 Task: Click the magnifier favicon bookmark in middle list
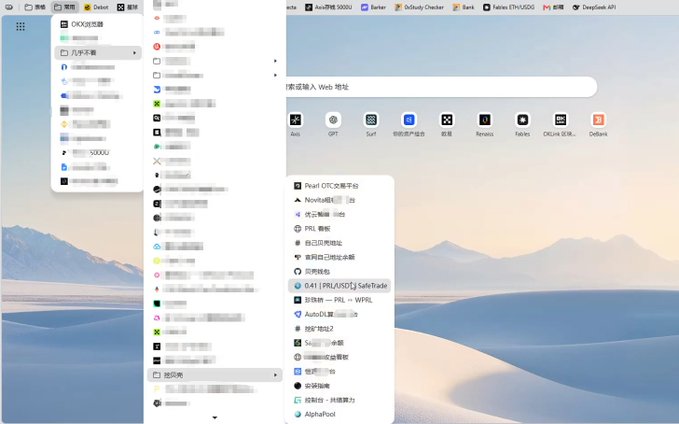[157, 118]
